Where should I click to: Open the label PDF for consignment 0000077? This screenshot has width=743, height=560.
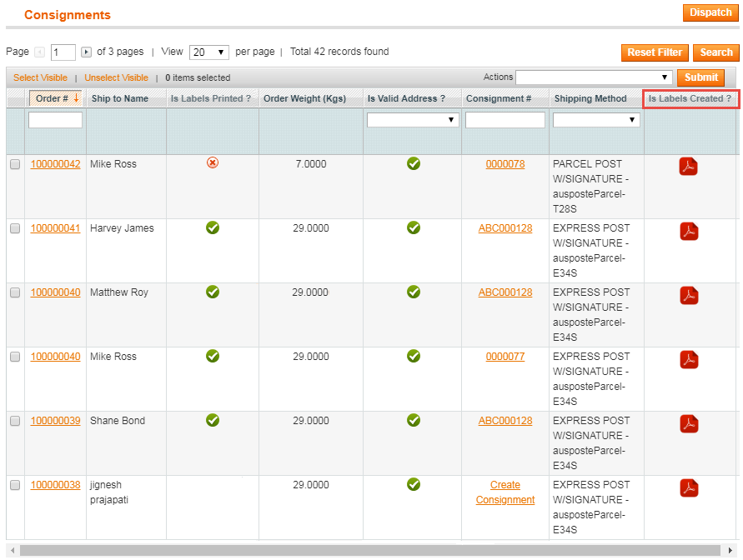(689, 359)
